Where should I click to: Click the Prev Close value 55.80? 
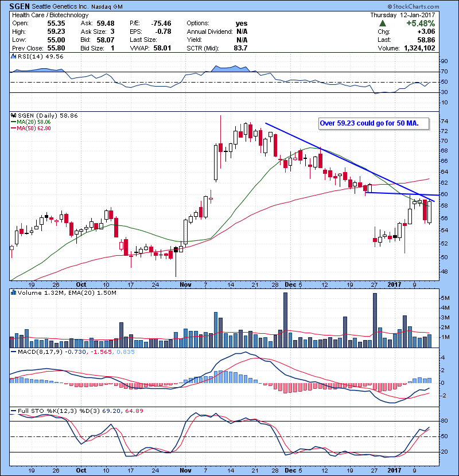56,48
